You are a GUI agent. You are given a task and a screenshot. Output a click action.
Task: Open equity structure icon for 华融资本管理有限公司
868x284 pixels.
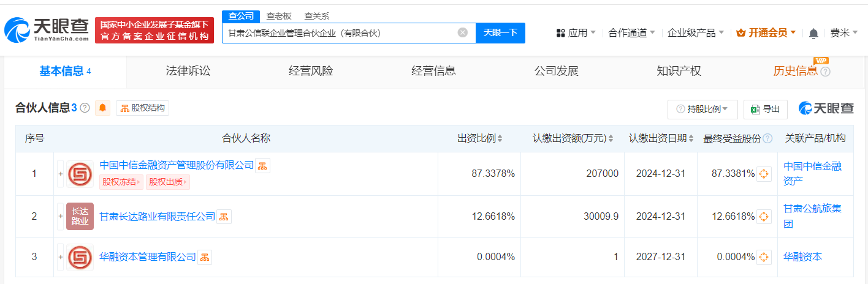[204, 257]
